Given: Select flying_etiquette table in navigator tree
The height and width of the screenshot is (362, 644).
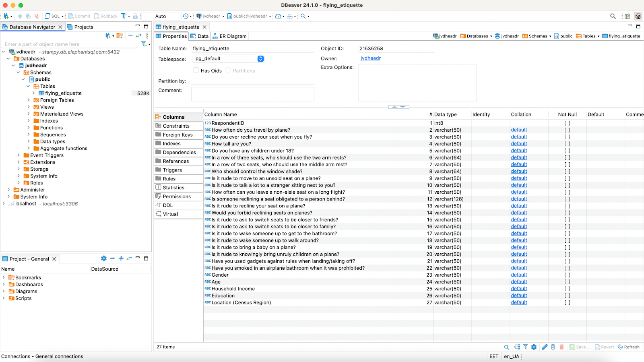Looking at the screenshot, I should click(x=63, y=93).
